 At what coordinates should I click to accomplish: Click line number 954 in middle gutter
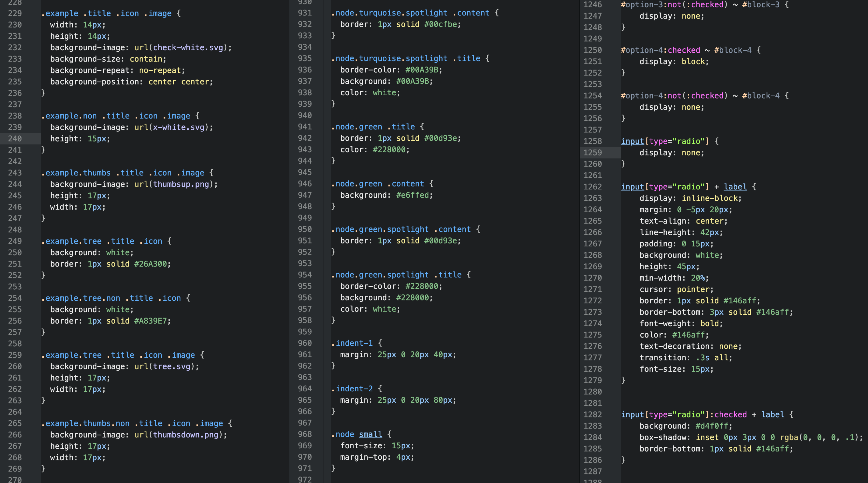305,275
